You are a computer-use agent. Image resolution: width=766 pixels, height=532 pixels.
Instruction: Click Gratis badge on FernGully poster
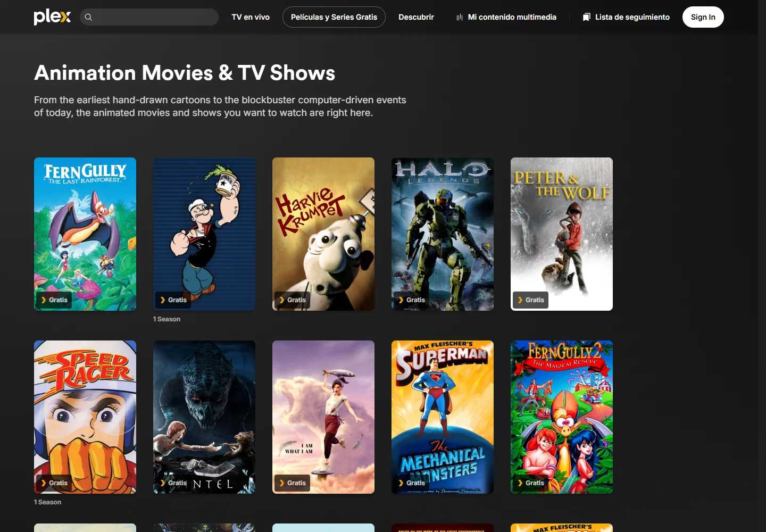coord(54,300)
